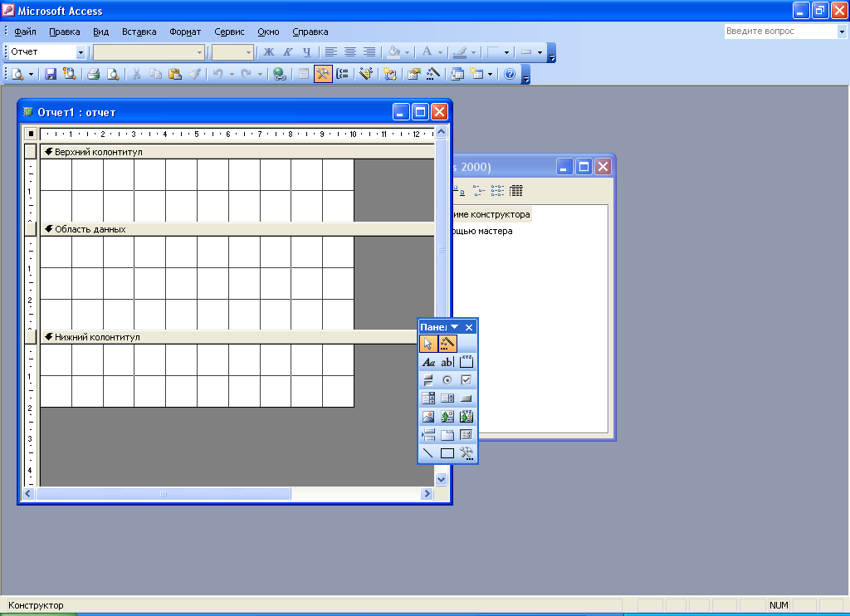
Task: Toggle the Control Wizards button in toolbox
Action: point(447,343)
